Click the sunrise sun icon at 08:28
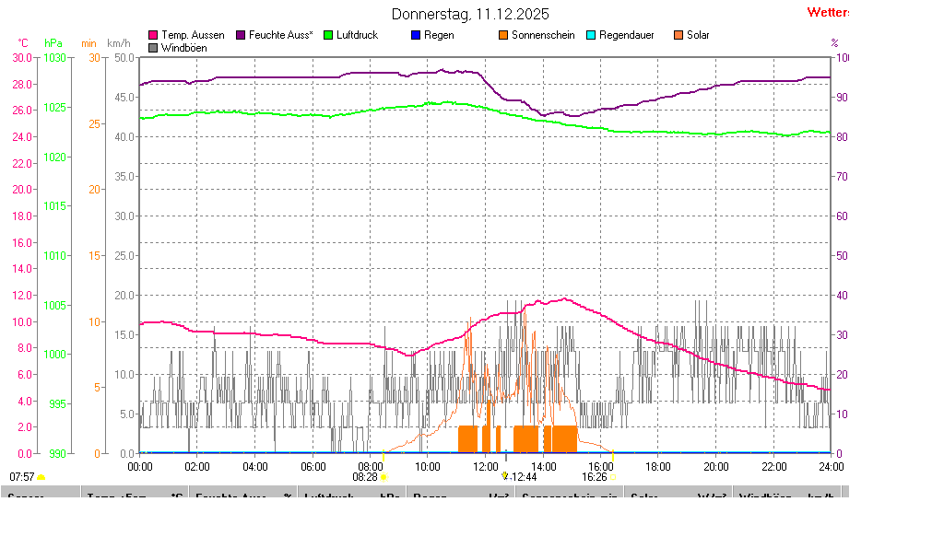 click(x=384, y=477)
